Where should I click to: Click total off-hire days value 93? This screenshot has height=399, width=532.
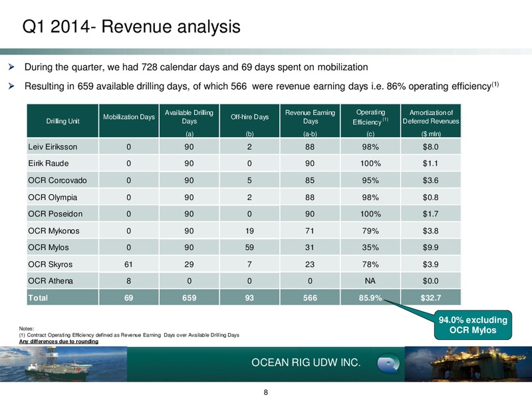tap(249, 298)
